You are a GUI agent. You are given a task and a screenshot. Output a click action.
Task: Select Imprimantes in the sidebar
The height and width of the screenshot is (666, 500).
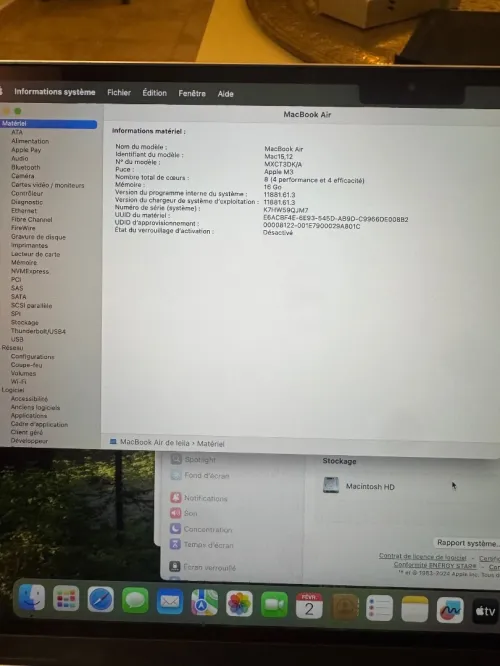(29, 246)
